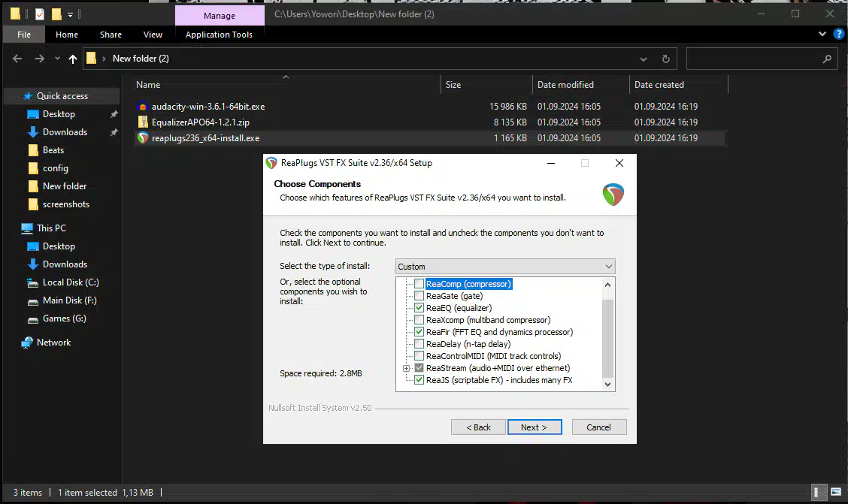Go forward using the Explorer forward arrow

pyautogui.click(x=40, y=59)
